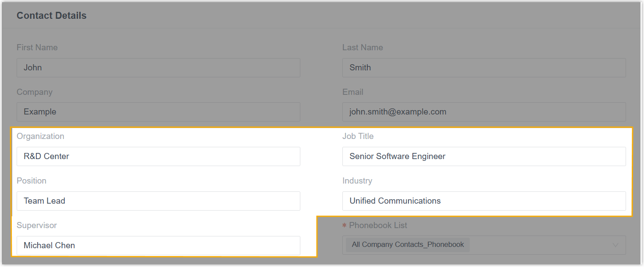Select the All Company Contacts_Phonebook tag
Image resolution: width=644 pixels, height=267 pixels.
pos(408,245)
